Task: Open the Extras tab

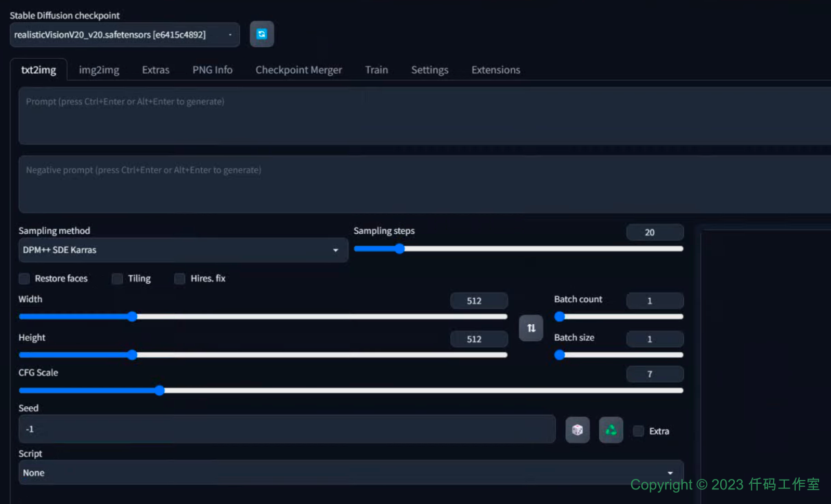Action: pos(155,70)
